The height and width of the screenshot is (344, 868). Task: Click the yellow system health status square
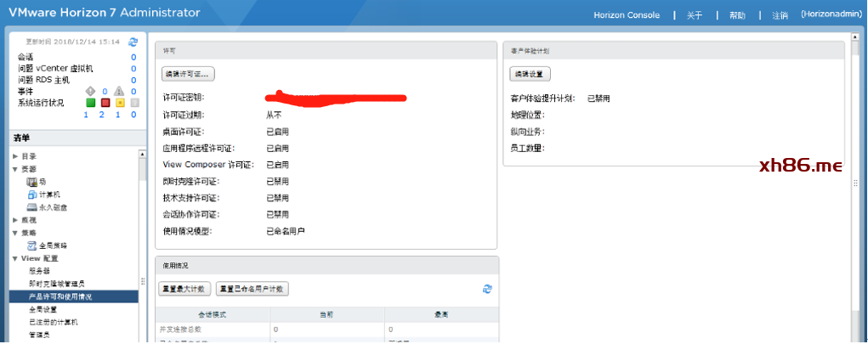pos(120,103)
